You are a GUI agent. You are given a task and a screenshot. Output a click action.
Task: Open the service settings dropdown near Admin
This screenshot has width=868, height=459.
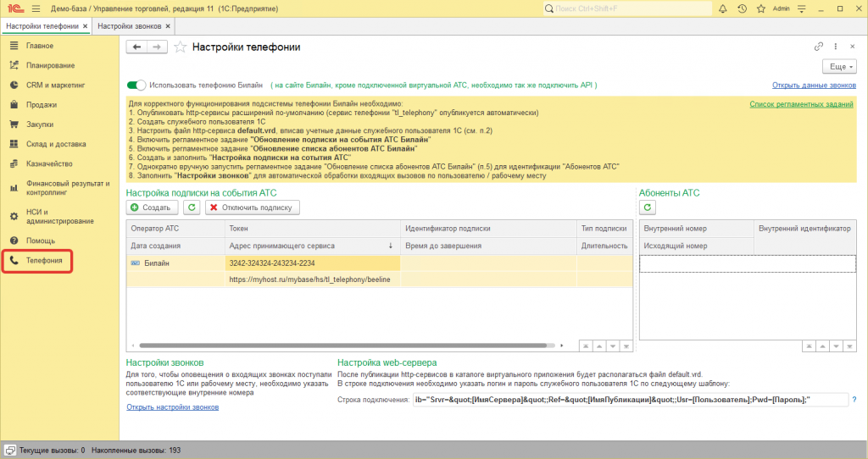pos(803,8)
